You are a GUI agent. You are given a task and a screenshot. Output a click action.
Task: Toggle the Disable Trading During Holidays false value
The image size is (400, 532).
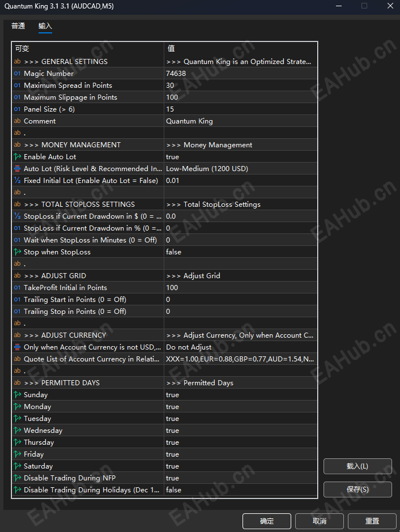point(241,490)
